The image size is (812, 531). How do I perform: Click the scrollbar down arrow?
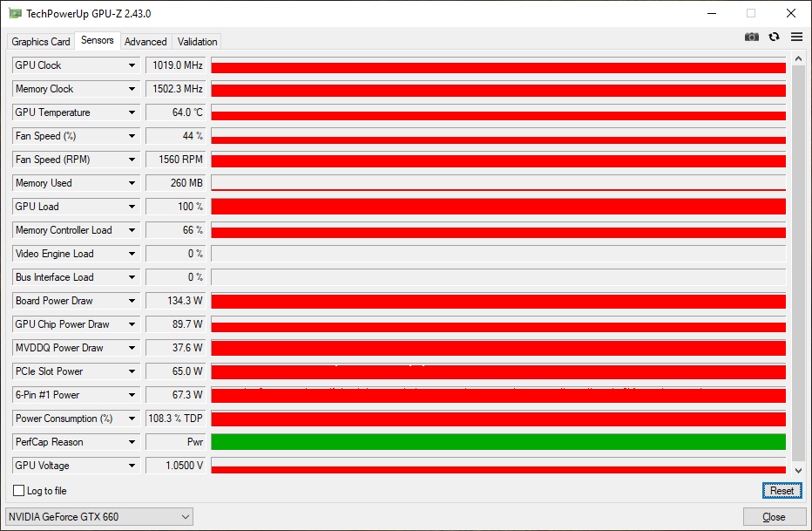tap(798, 470)
